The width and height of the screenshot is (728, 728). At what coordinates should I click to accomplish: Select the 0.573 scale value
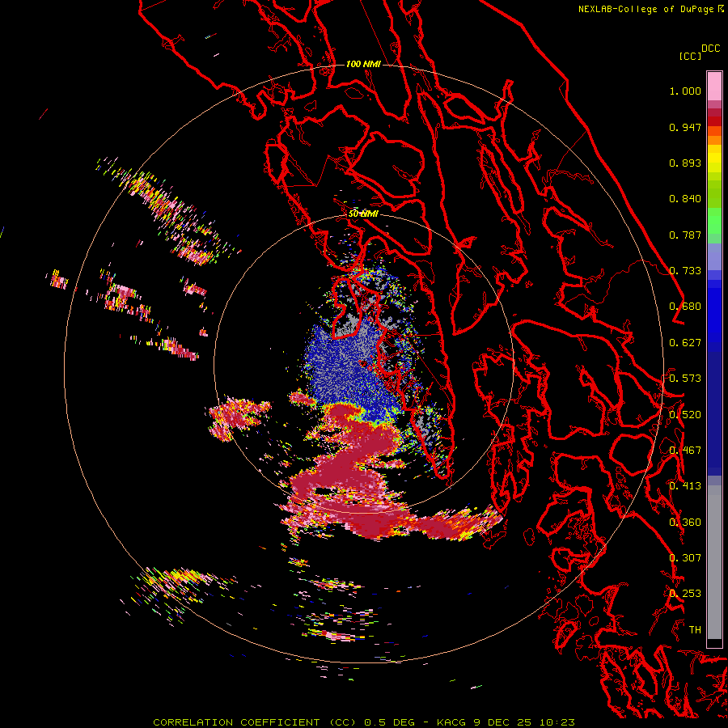click(685, 379)
